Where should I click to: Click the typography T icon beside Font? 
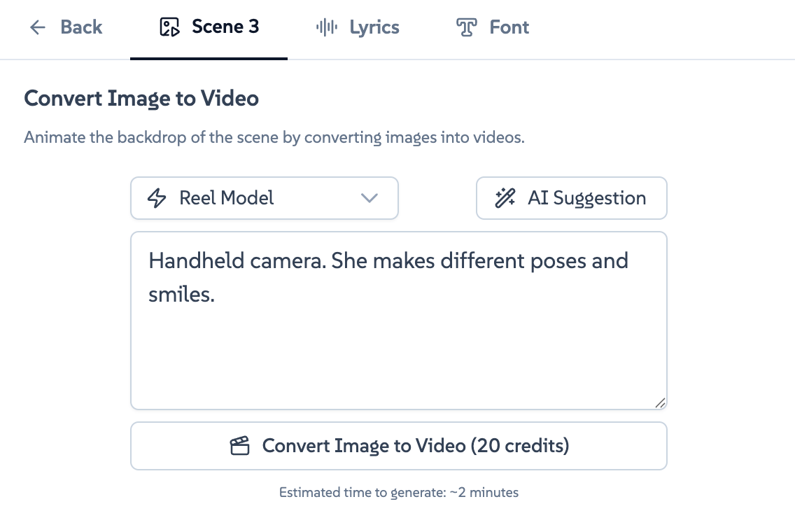click(x=465, y=27)
